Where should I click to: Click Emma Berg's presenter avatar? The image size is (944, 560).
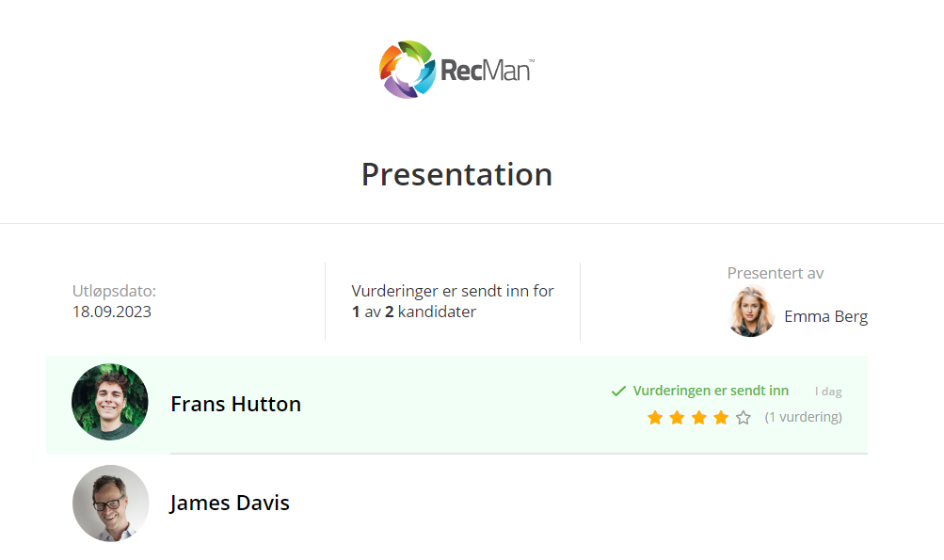751,312
